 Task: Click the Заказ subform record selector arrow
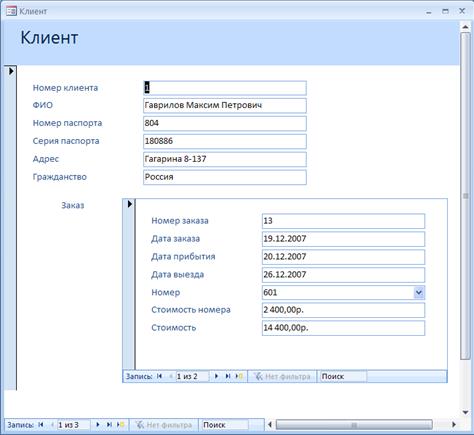point(130,204)
